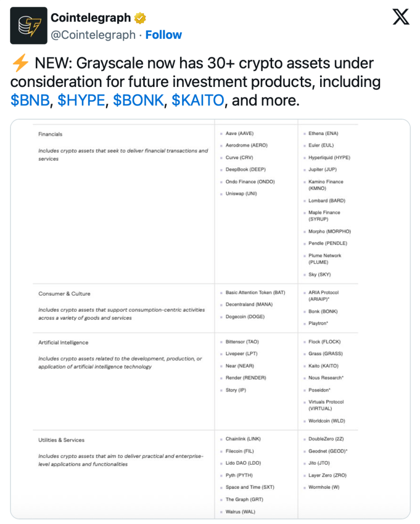The image size is (420, 524).
Task: Open the $BNB cashtag
Action: click(30, 100)
